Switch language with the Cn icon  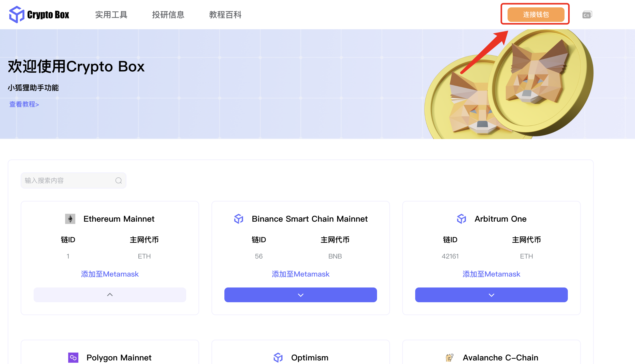pos(587,15)
